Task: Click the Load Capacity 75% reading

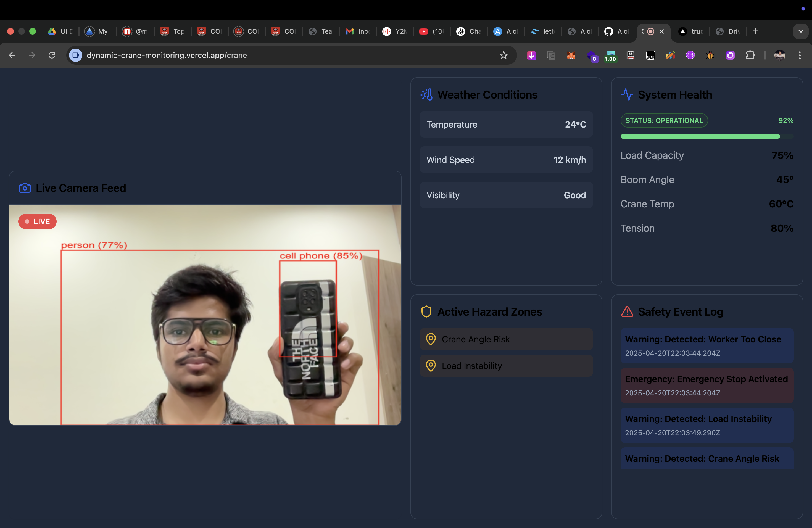Action: click(707, 155)
